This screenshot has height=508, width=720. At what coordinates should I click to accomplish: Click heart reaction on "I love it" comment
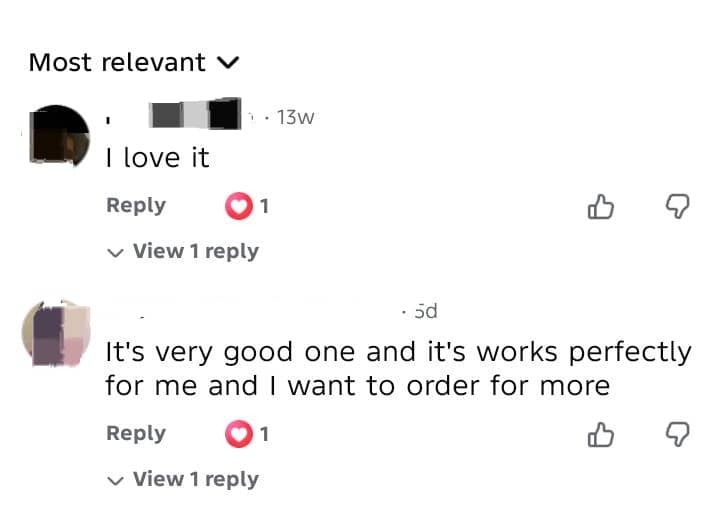coord(239,207)
